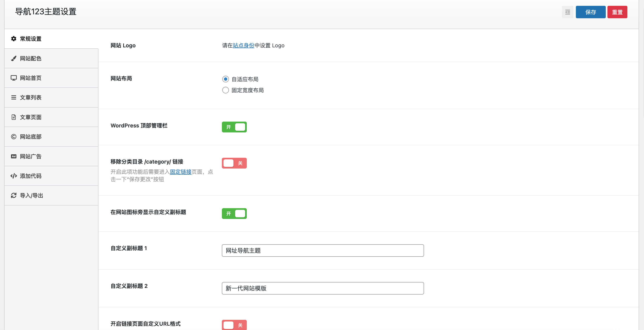This screenshot has width=644, height=330.
Task: Open the 网站配色 tab
Action: point(51,59)
